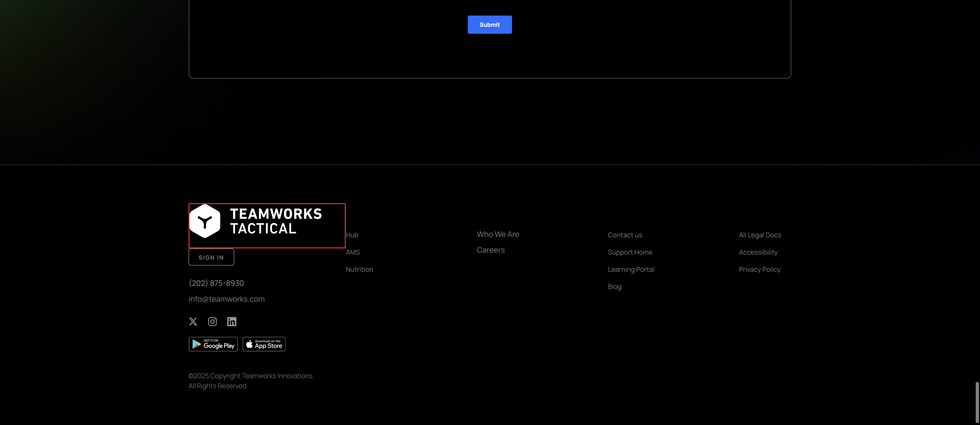View the Privacy Policy link
Image resolution: width=980 pixels, height=425 pixels.
click(759, 270)
